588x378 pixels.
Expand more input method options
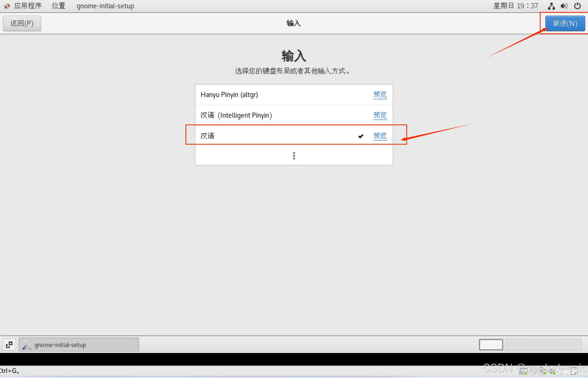[294, 155]
